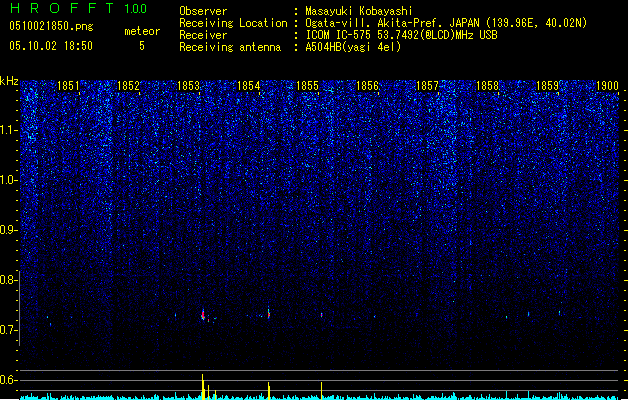Click the Receiving Location value Ogata-vill. Akita-Pref.
Image resolution: width=629 pixels, height=400 pixels.
pyautogui.click(x=375, y=23)
